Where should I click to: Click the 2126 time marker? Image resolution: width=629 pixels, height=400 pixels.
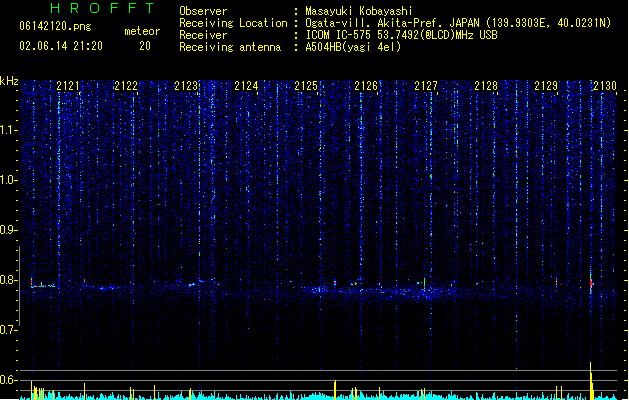pos(366,86)
